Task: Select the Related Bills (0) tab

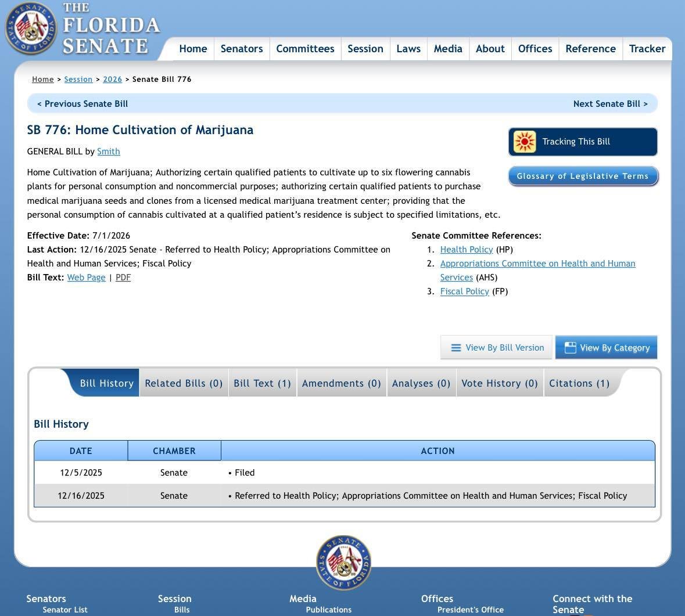Action: (x=184, y=383)
